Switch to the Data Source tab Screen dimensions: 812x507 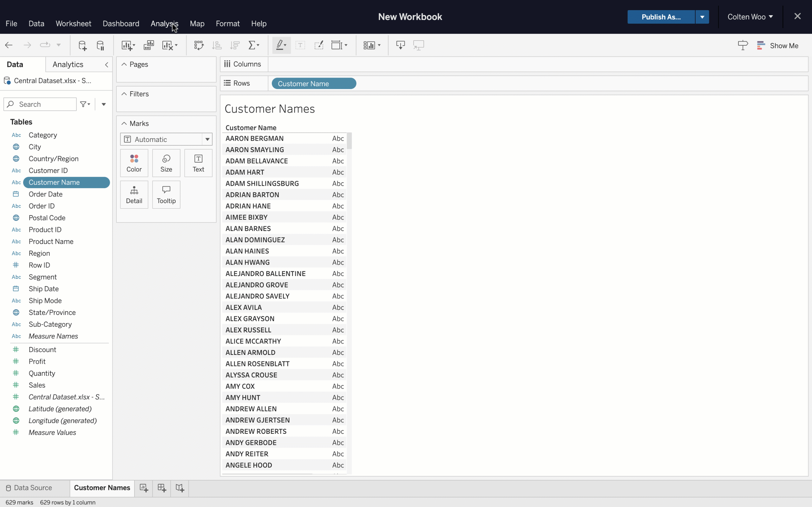pyautogui.click(x=33, y=487)
